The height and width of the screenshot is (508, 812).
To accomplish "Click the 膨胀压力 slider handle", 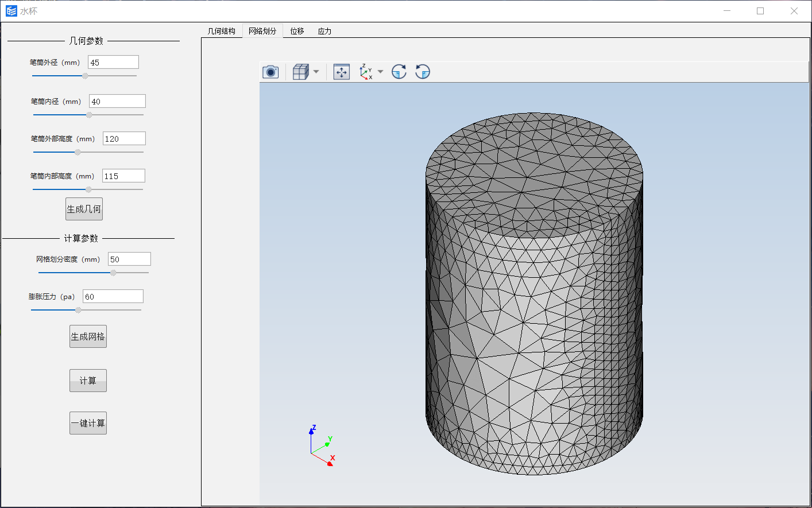I will coord(78,310).
